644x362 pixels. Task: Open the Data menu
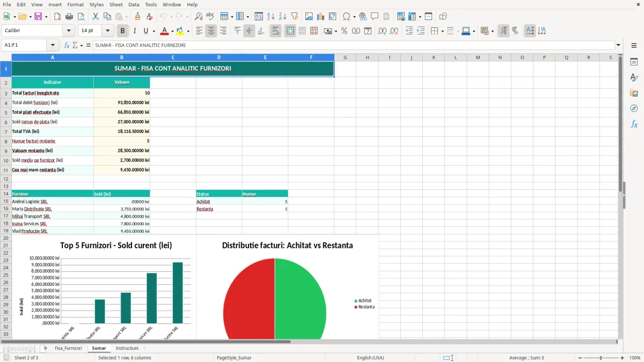coord(134,4)
